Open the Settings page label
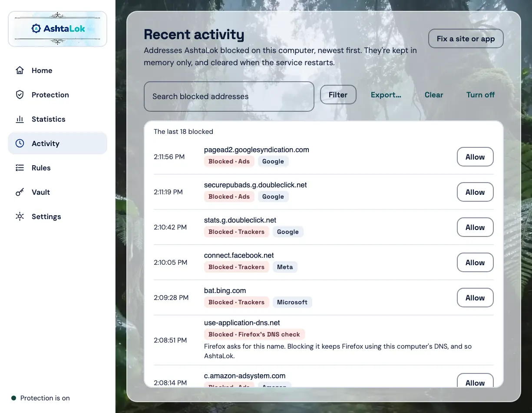The height and width of the screenshot is (413, 532). tap(46, 216)
